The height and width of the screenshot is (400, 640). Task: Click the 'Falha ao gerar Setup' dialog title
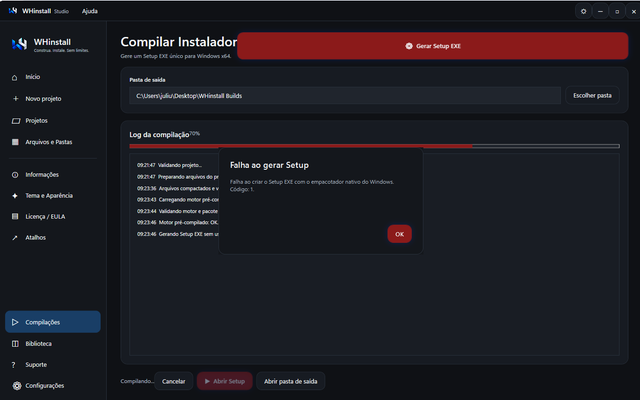point(269,165)
